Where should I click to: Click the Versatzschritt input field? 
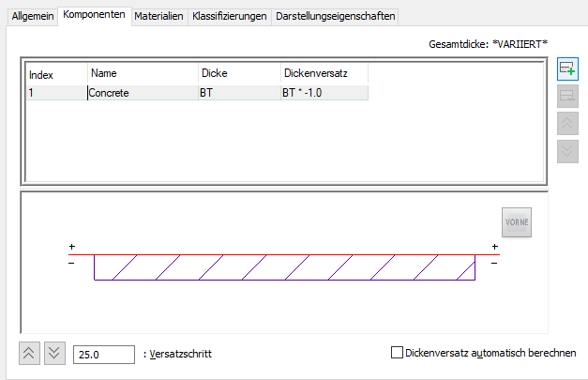coord(104,355)
